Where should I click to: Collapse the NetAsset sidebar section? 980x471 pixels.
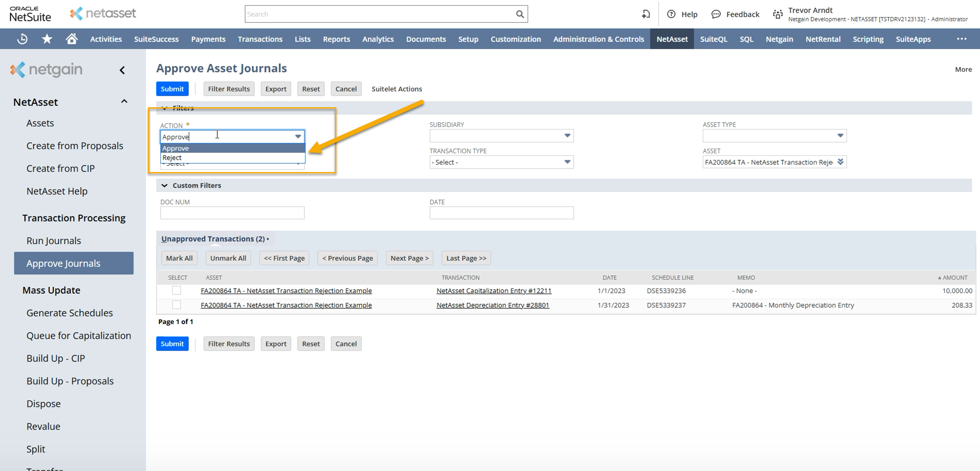124,102
